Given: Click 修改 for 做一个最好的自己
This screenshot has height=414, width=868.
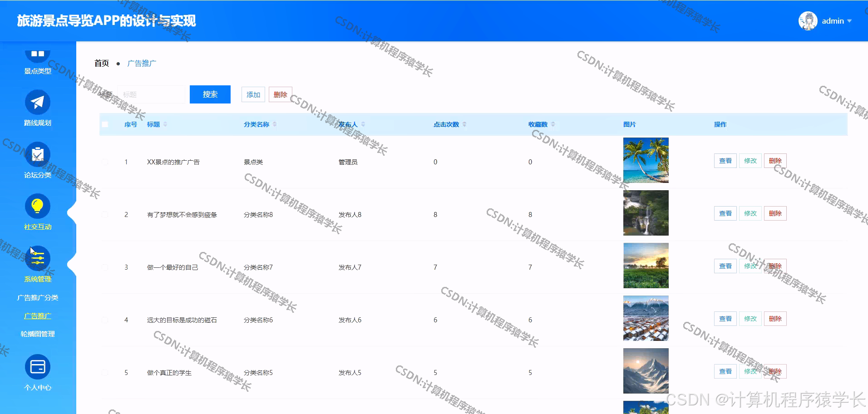Looking at the screenshot, I should pos(750,266).
